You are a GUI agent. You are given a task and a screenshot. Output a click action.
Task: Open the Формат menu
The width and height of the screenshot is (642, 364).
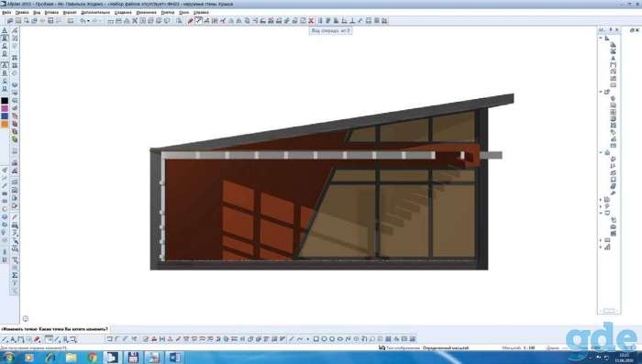point(70,13)
